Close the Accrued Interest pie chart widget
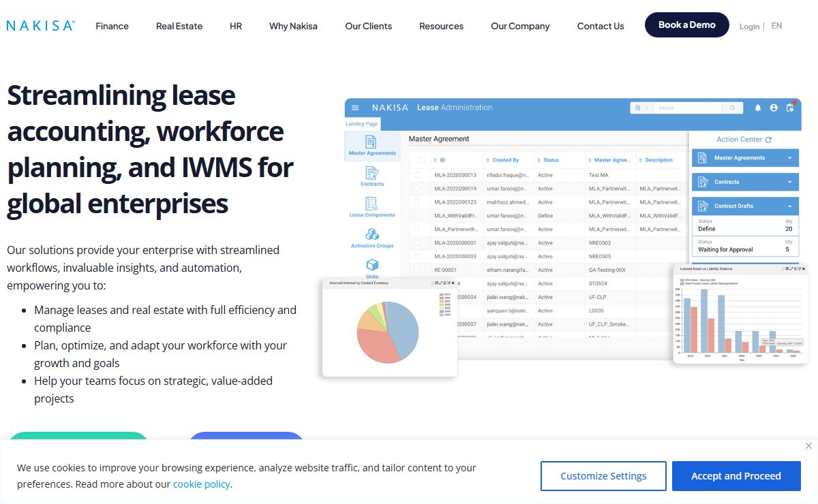This screenshot has height=504, width=818. click(453, 283)
